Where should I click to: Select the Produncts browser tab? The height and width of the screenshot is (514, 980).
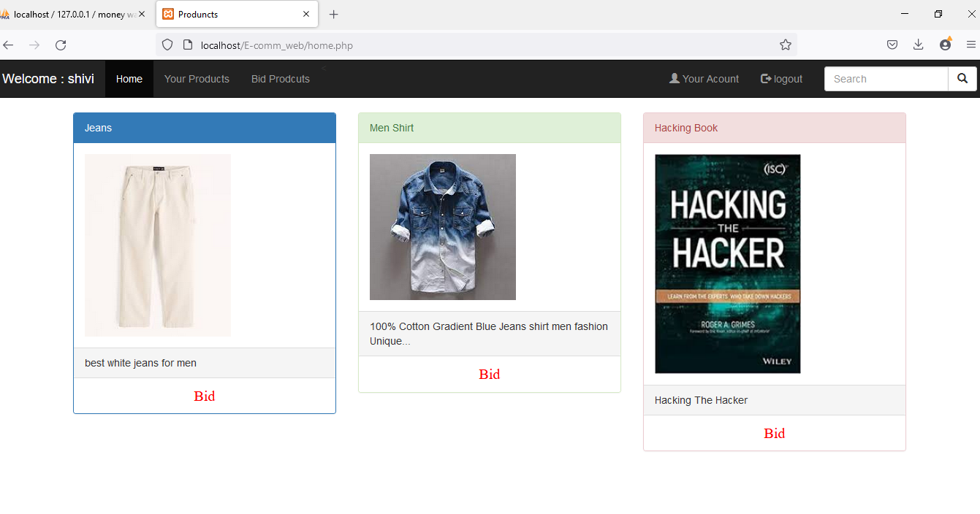coord(237,14)
